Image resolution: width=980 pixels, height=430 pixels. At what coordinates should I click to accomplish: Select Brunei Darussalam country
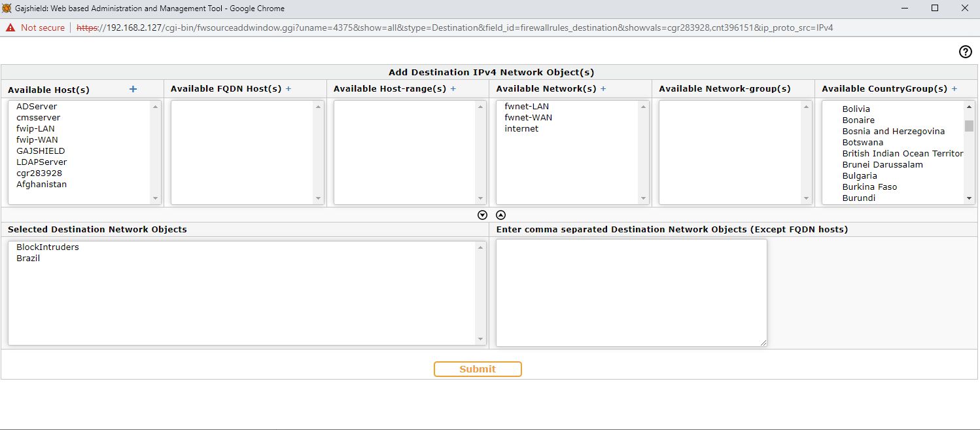coord(883,164)
